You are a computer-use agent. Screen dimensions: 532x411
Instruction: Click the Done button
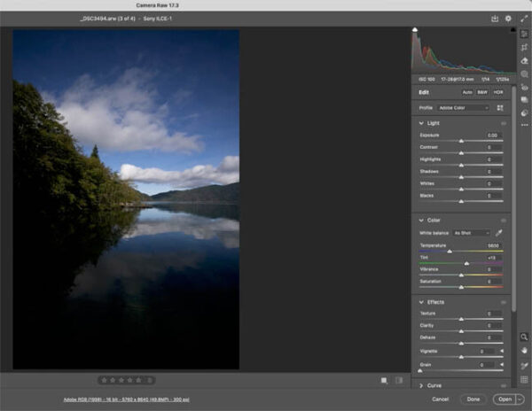(x=473, y=399)
